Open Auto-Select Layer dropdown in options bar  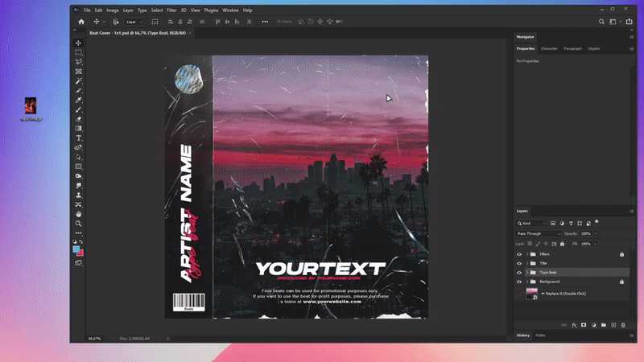coord(134,22)
